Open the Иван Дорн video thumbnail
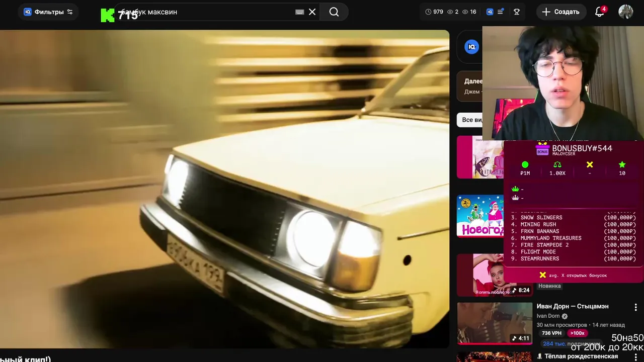644x362 pixels. coord(495,323)
